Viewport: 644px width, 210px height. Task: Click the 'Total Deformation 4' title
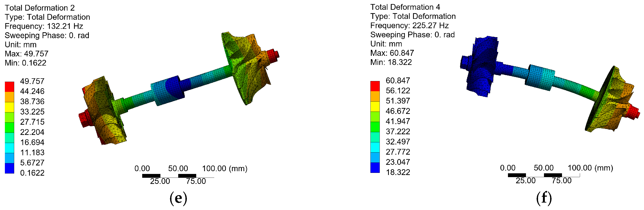coord(405,7)
